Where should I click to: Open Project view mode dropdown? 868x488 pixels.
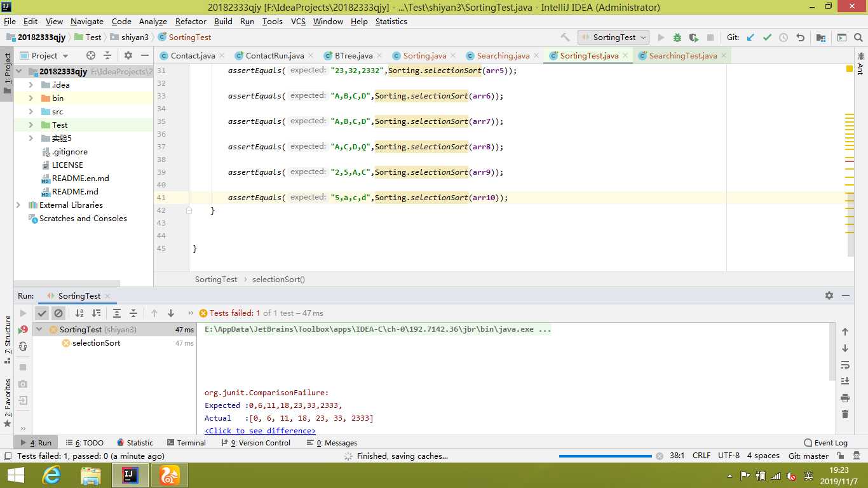click(x=44, y=55)
